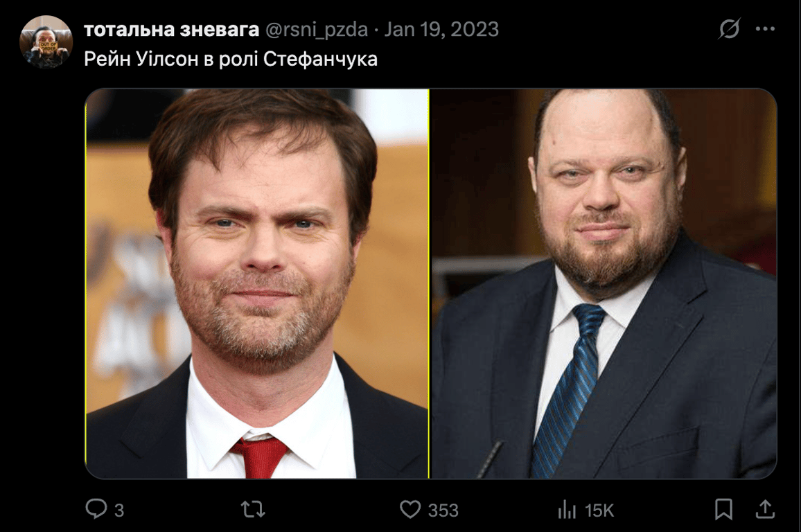Open the three-dot more options menu
The height and width of the screenshot is (532, 801).
point(765,29)
